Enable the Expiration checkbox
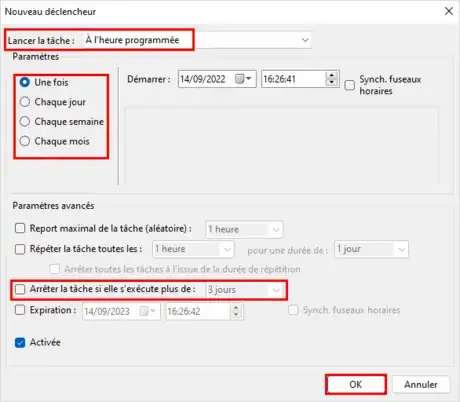The width and height of the screenshot is (460, 402). tap(20, 310)
